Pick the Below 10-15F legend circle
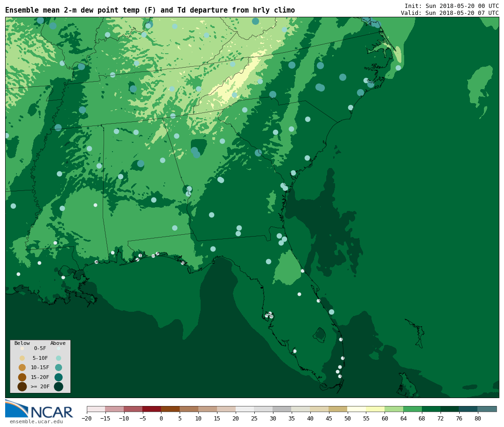 (22, 368)
